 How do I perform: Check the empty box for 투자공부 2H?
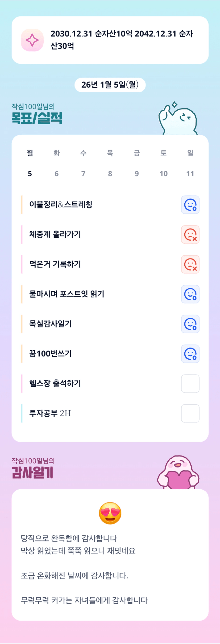coord(190,413)
